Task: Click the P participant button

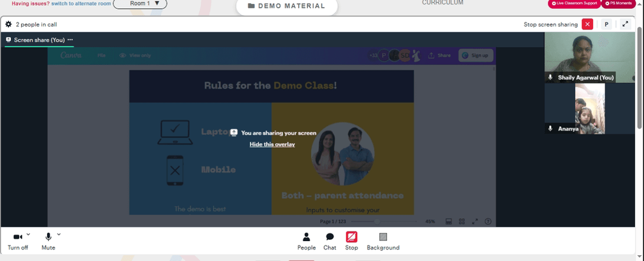Action: pyautogui.click(x=606, y=24)
